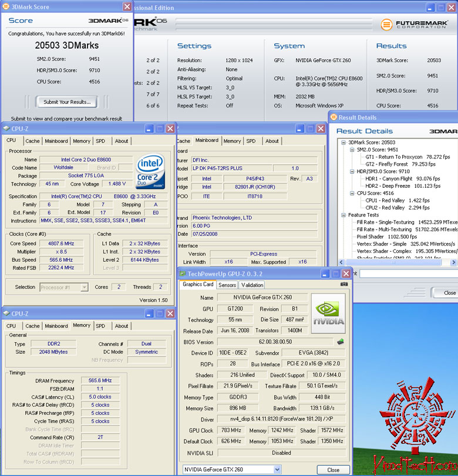Open Memory tab in the CPU-Z Mainboard window
458x476 pixels.
233,141
